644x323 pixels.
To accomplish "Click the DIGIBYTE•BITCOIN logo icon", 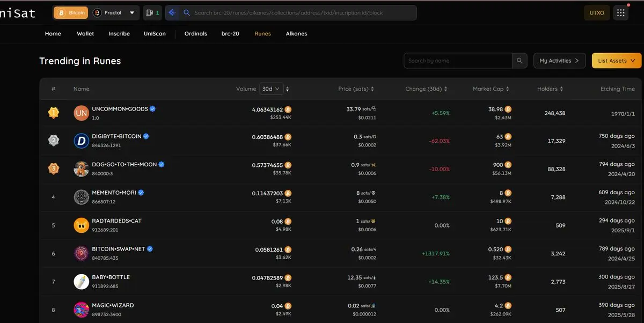I will [x=81, y=141].
